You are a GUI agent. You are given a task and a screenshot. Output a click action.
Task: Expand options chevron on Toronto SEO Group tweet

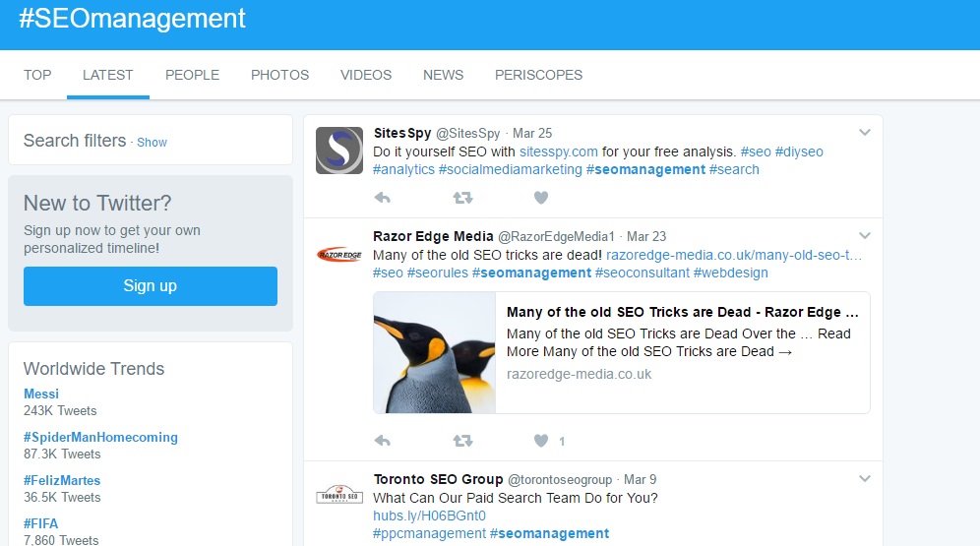tap(864, 478)
